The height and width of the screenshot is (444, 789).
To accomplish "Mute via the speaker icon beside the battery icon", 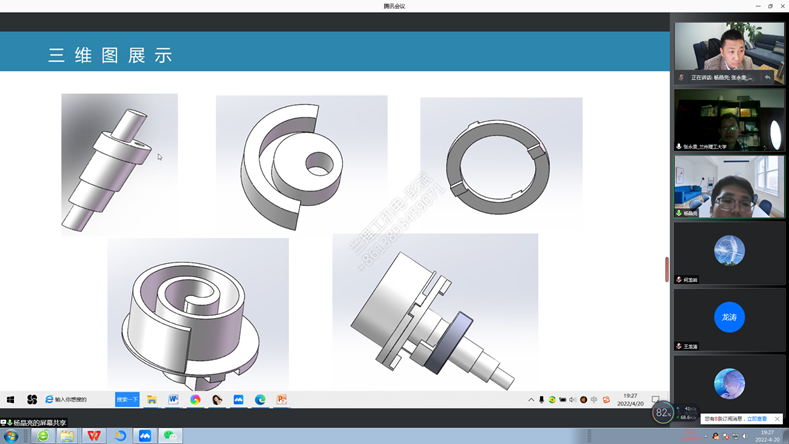I will click(573, 400).
